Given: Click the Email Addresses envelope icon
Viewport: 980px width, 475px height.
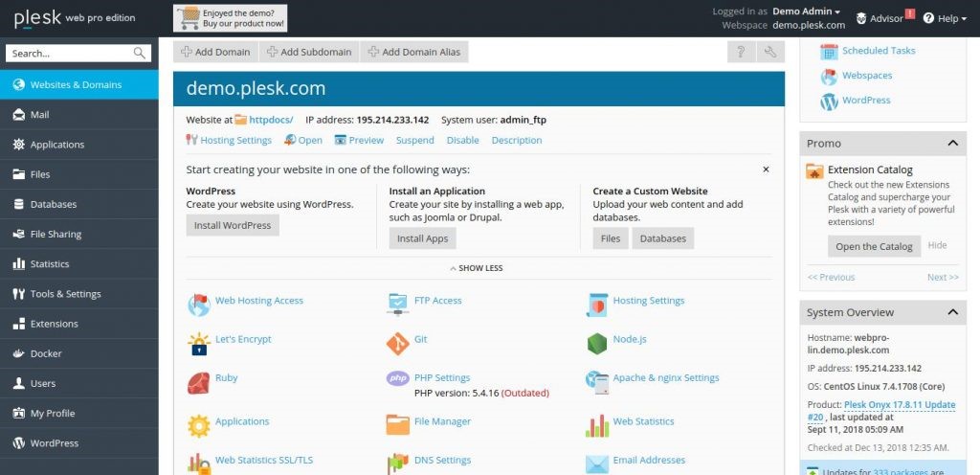Looking at the screenshot, I should tap(597, 464).
